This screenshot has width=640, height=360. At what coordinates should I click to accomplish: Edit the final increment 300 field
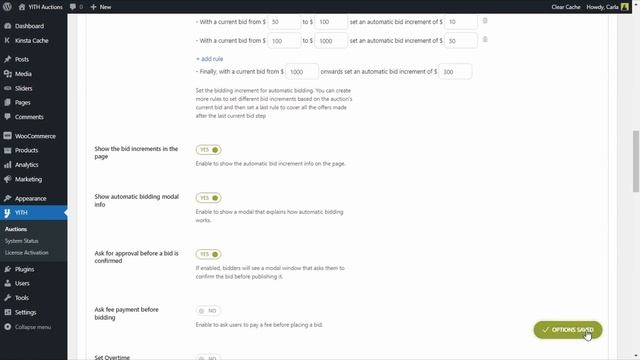pos(455,71)
